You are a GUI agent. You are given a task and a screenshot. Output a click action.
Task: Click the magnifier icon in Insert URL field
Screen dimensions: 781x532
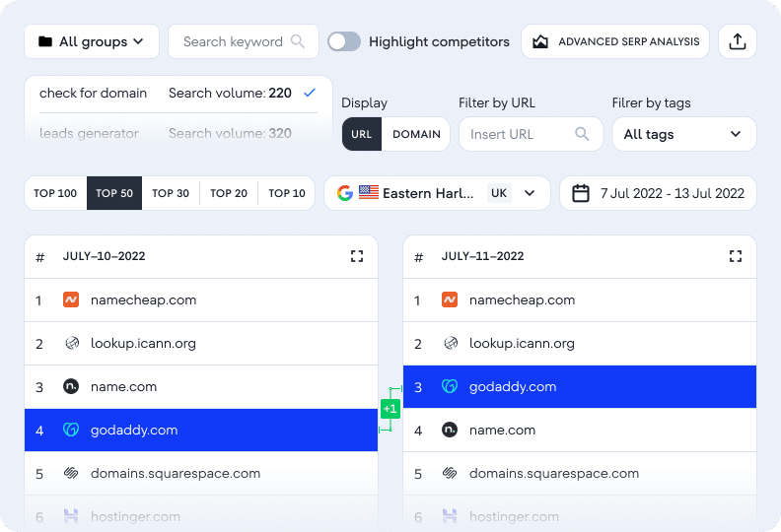pyautogui.click(x=583, y=134)
